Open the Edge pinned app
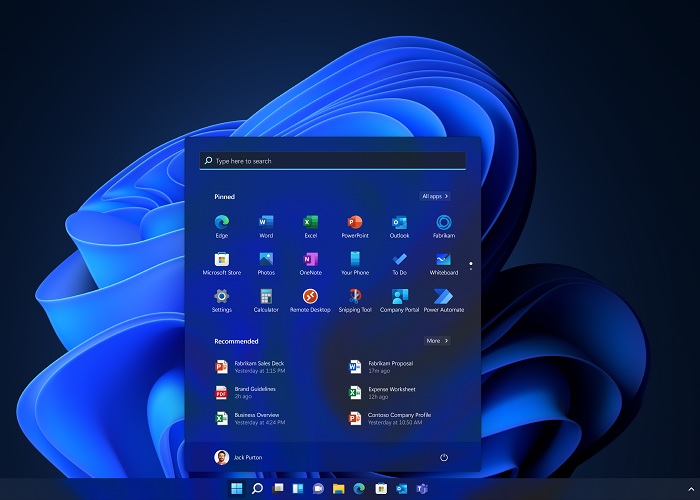This screenshot has width=700, height=500. click(x=221, y=227)
